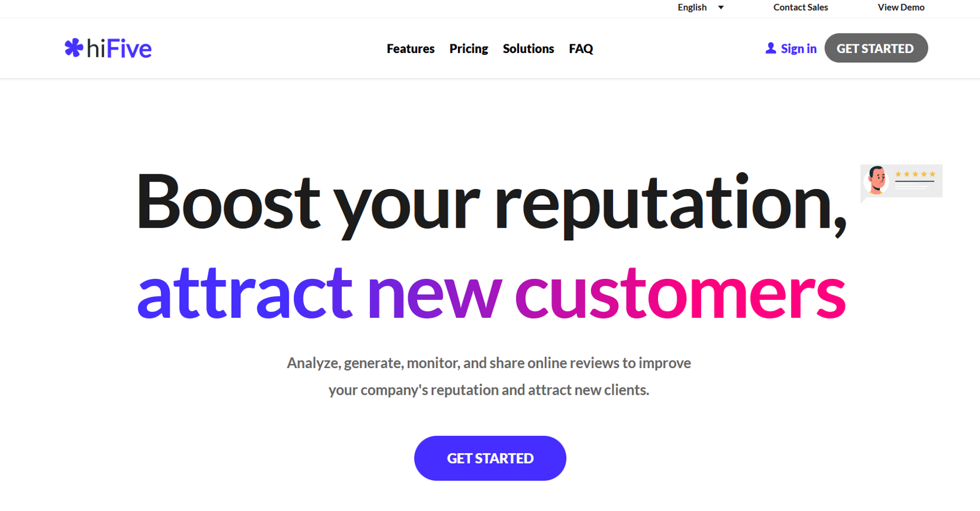Click the review speech bubble illustration

coord(901,181)
